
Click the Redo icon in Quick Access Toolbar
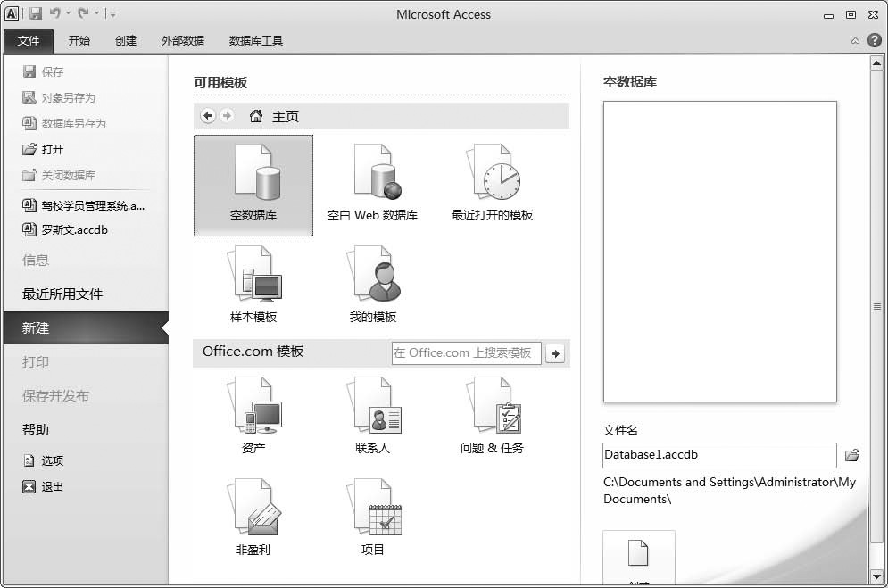coord(83,13)
